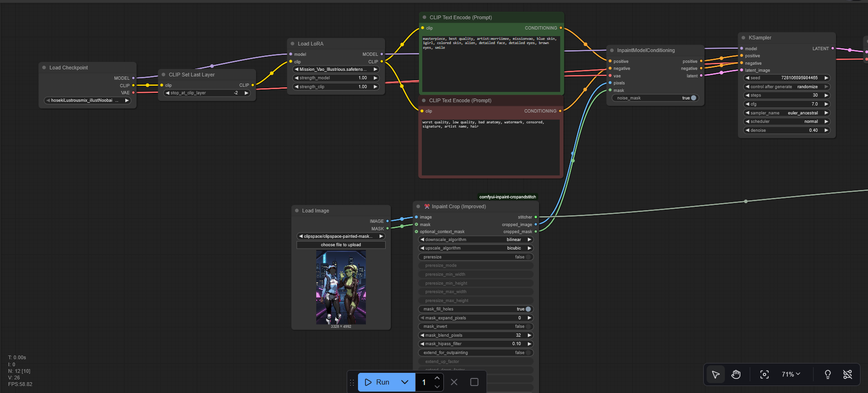868x393 pixels.
Task: Collapse the KSampler node via its title dot
Action: pos(743,38)
